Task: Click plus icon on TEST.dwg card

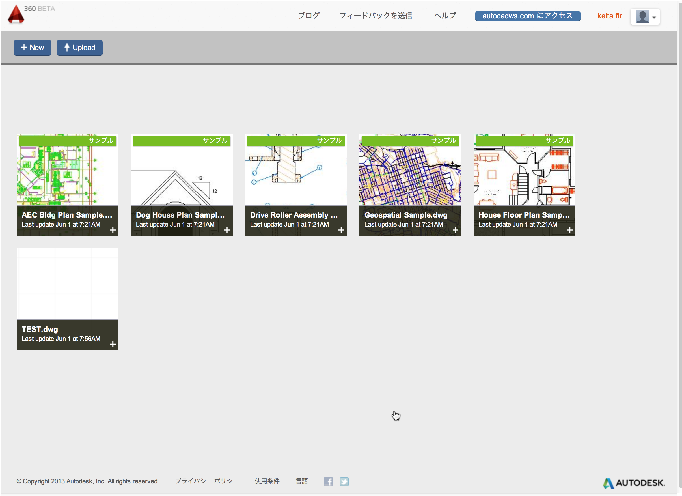Action: (113, 344)
